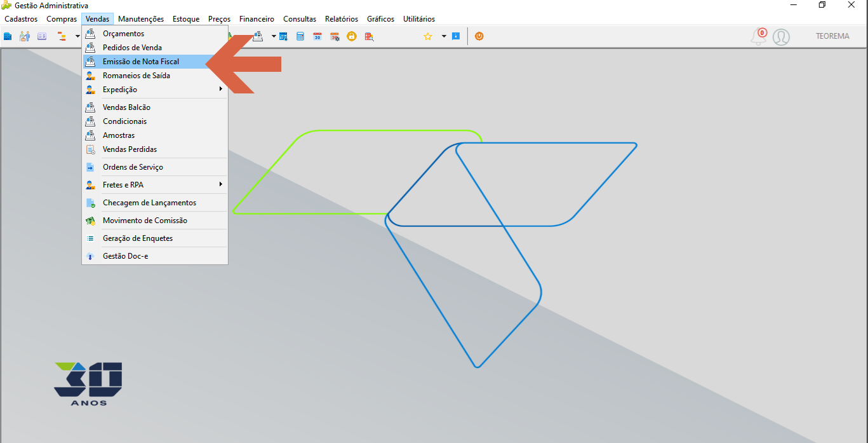This screenshot has height=443, width=868.
Task: Click the TEOREMA label in the toolbar
Action: point(832,36)
